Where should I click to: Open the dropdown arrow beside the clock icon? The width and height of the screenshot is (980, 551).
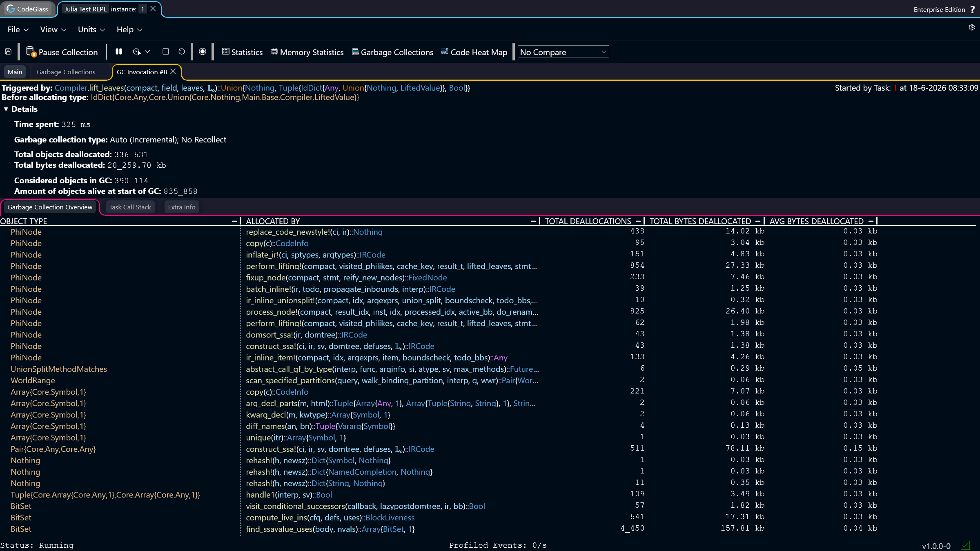coord(148,52)
